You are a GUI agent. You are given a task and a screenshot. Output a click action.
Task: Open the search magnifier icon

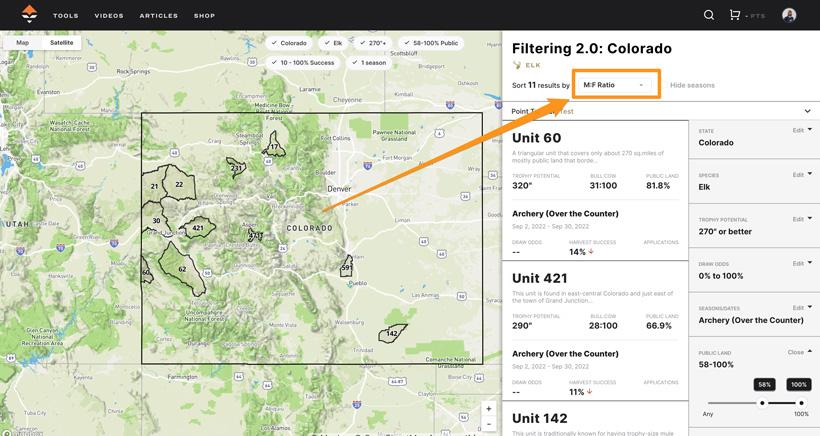tap(709, 15)
